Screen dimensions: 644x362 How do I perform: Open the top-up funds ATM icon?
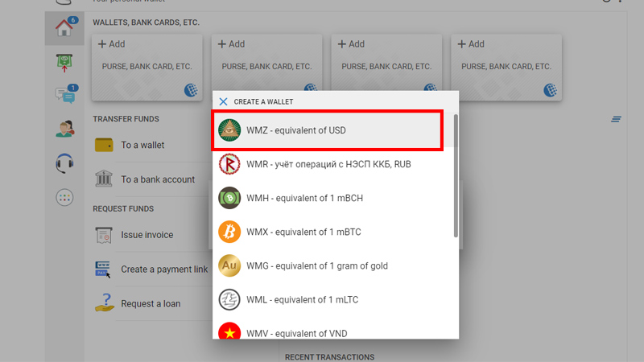64,63
